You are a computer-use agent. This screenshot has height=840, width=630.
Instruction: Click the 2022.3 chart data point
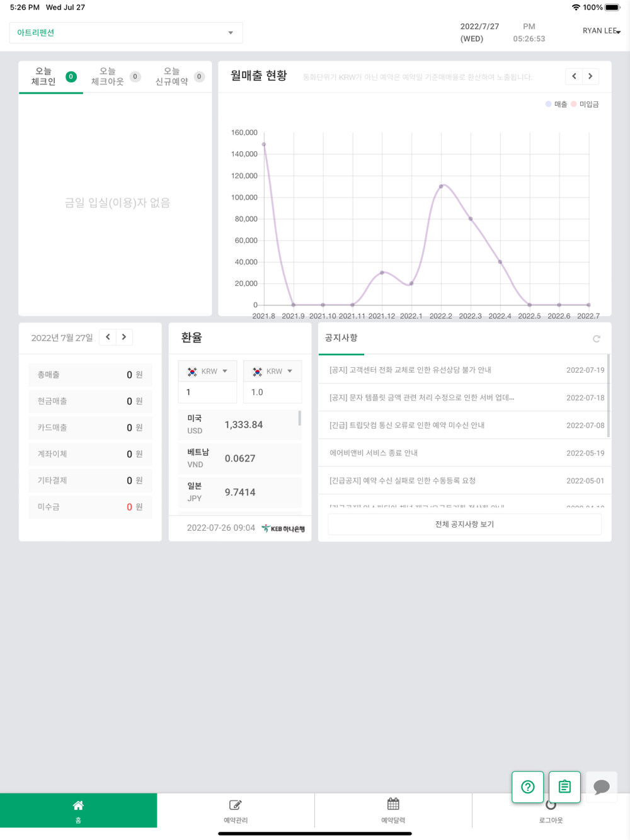pos(471,219)
